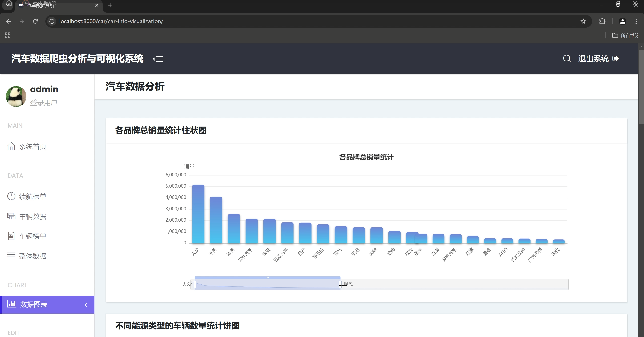Click the bar chart icon next to 数据图表
Image resolution: width=644 pixels, height=337 pixels.
[12, 304]
